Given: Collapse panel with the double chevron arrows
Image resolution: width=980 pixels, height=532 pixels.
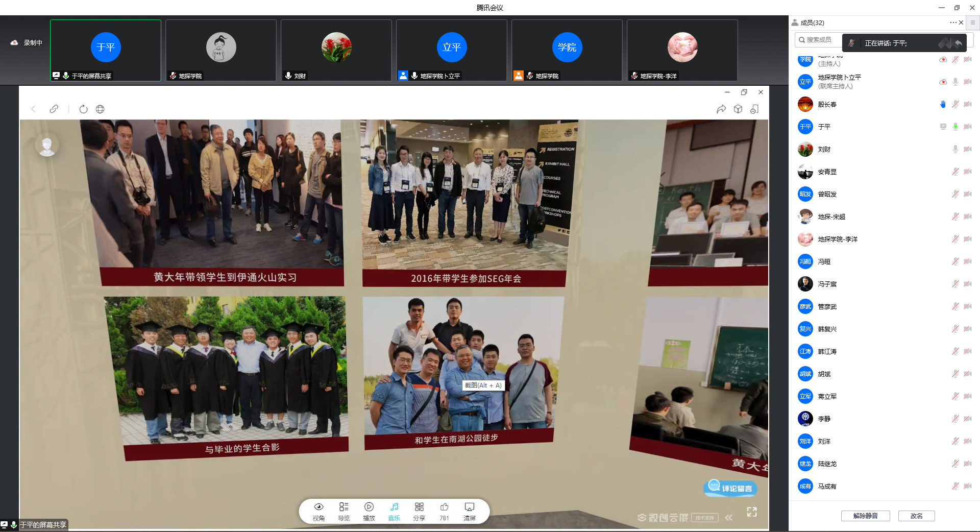Looking at the screenshot, I should 728,517.
